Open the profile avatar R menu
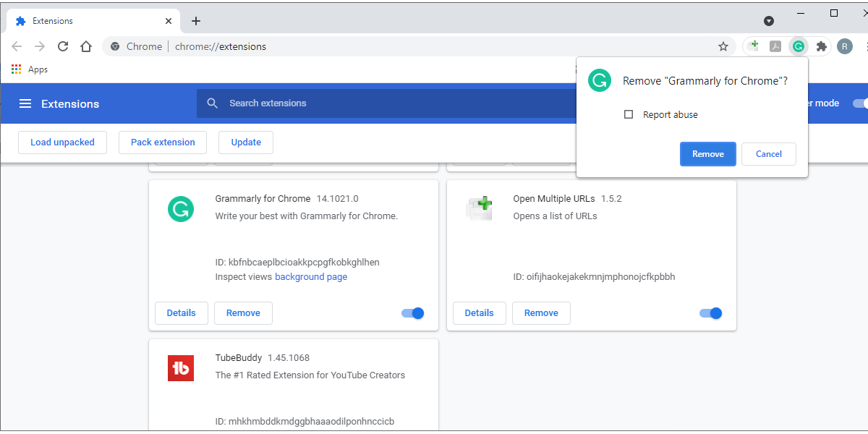 click(x=845, y=46)
